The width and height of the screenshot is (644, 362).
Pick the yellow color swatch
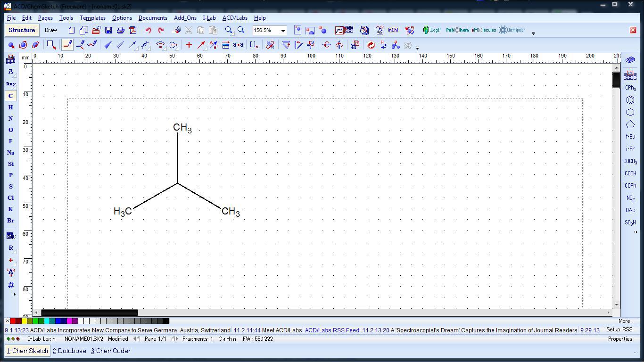[24, 321]
